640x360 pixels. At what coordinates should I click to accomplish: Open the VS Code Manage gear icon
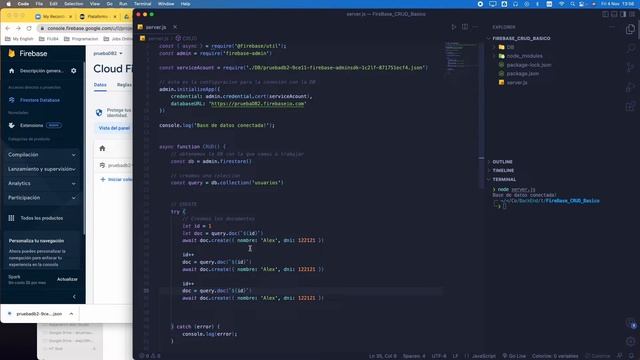pos(631,341)
